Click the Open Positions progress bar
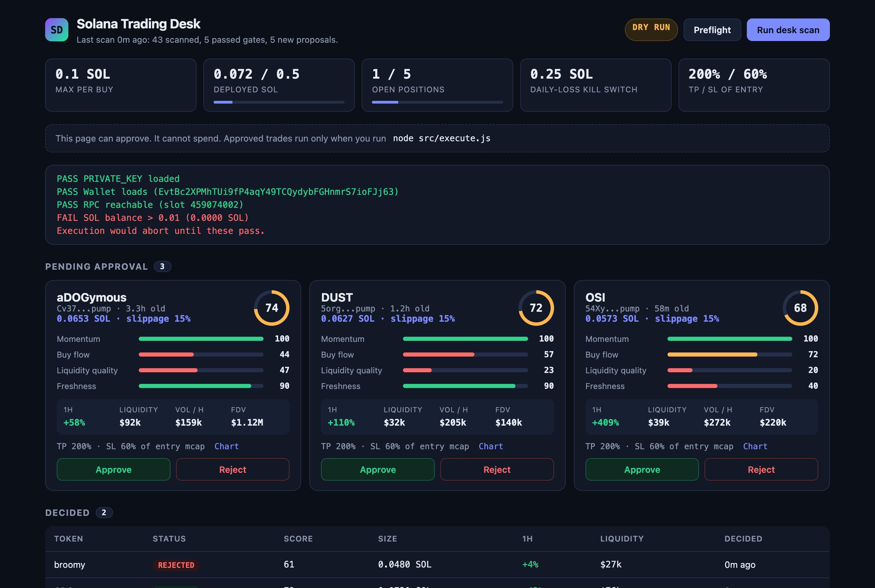875x588 pixels. [437, 102]
